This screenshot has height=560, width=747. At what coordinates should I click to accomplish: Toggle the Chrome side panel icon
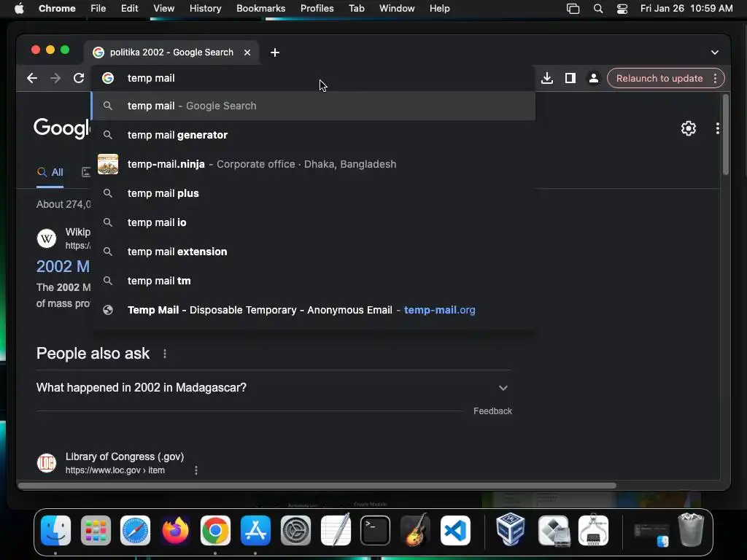[x=570, y=78]
